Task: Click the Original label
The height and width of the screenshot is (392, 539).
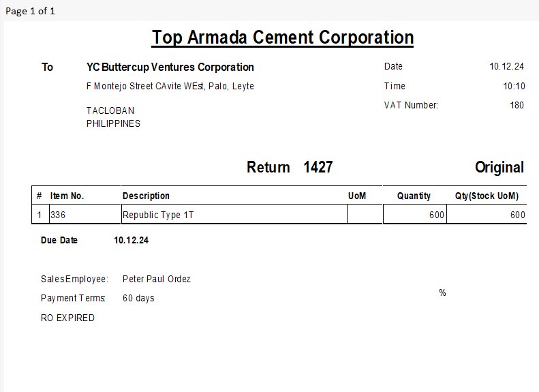Action: click(x=499, y=167)
